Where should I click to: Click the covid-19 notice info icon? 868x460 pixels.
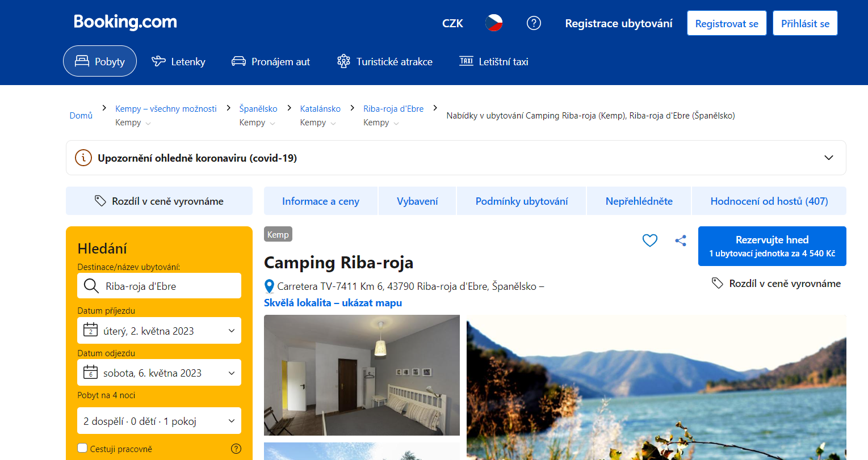tap(83, 158)
